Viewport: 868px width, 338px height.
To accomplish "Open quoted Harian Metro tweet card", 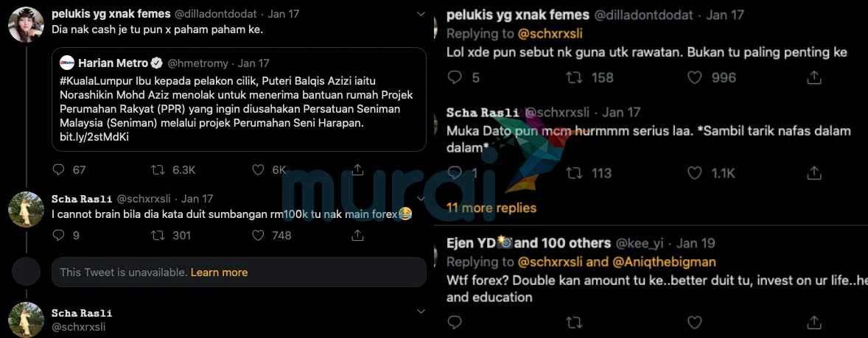I will click(239, 99).
